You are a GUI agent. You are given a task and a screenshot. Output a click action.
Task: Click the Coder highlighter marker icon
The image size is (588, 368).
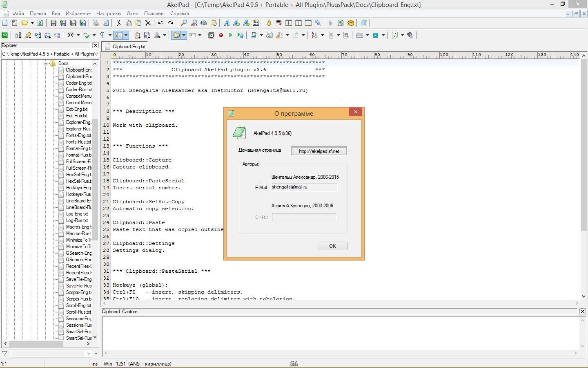pos(28,35)
